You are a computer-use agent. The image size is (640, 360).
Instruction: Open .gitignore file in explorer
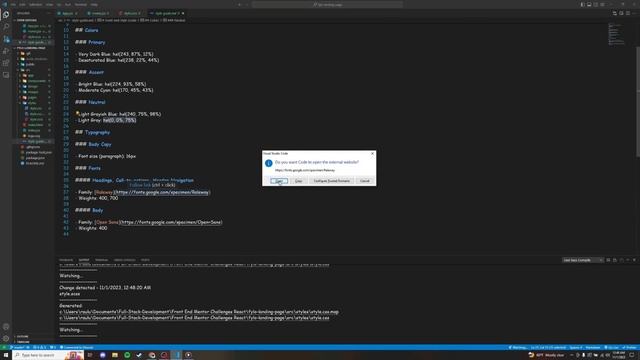click(x=33, y=147)
